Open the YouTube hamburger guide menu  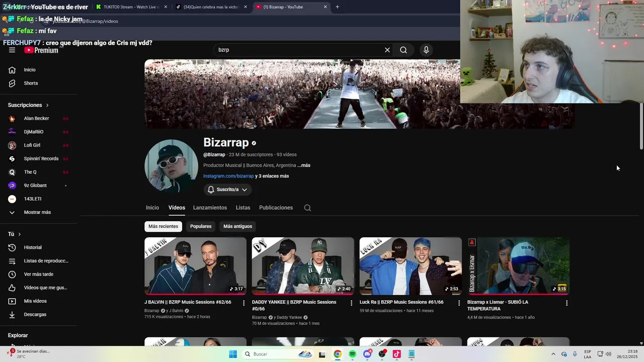pyautogui.click(x=12, y=50)
